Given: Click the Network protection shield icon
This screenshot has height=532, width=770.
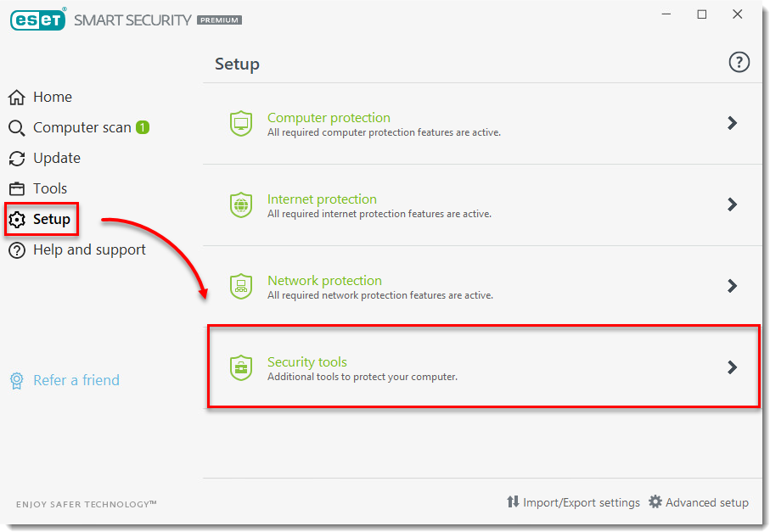Looking at the screenshot, I should pos(241,287).
